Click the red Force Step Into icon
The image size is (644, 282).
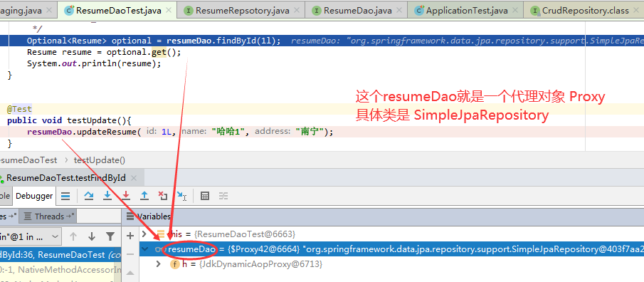tap(126, 196)
